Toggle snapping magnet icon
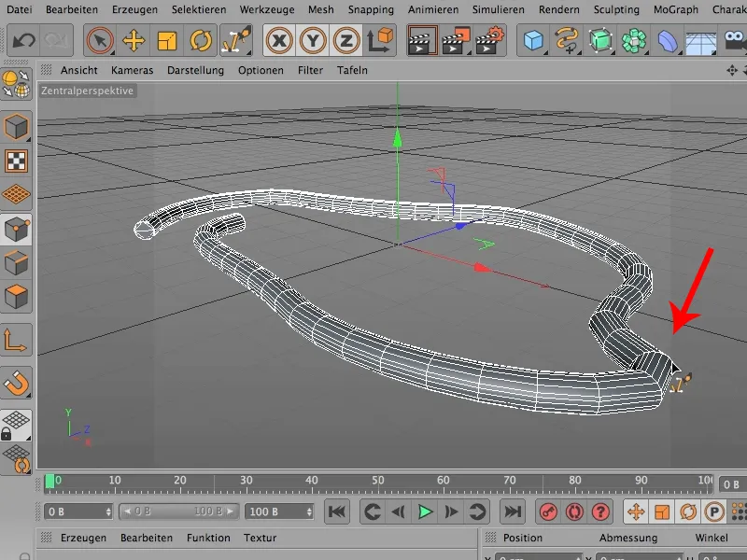The image size is (747, 560). 16,383
